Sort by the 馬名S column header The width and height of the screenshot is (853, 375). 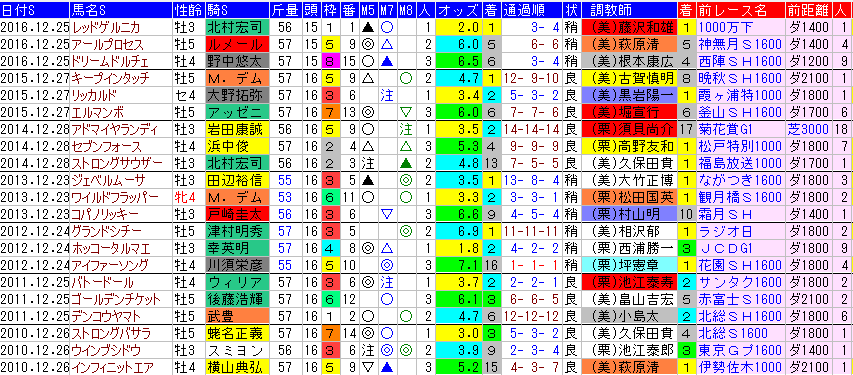[x=120, y=9]
